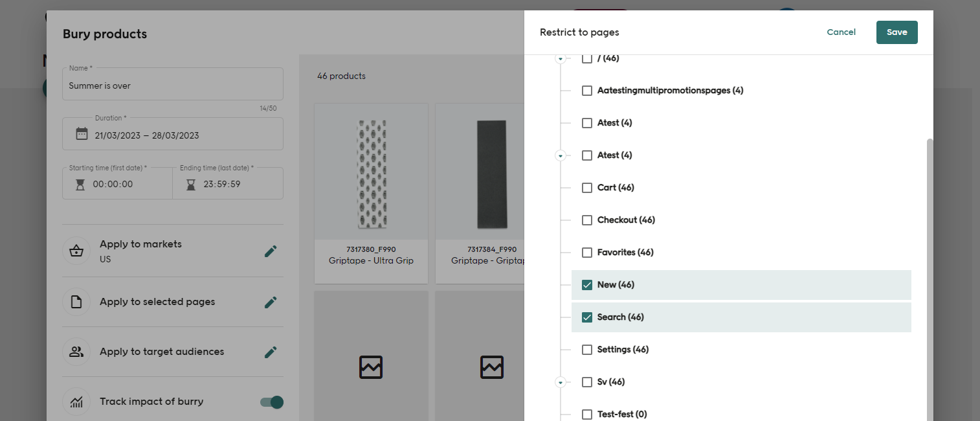Save the restricted pages selection
This screenshot has height=421, width=980.
point(897,32)
